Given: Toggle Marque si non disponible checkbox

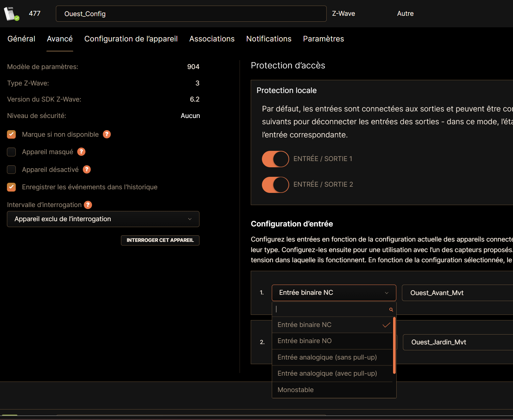Looking at the screenshot, I should [x=12, y=134].
